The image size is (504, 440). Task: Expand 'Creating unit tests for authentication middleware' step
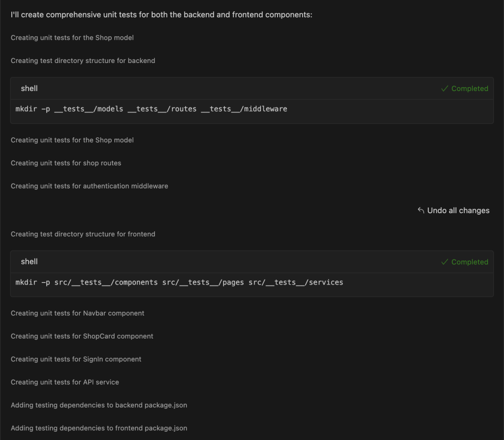(89, 186)
